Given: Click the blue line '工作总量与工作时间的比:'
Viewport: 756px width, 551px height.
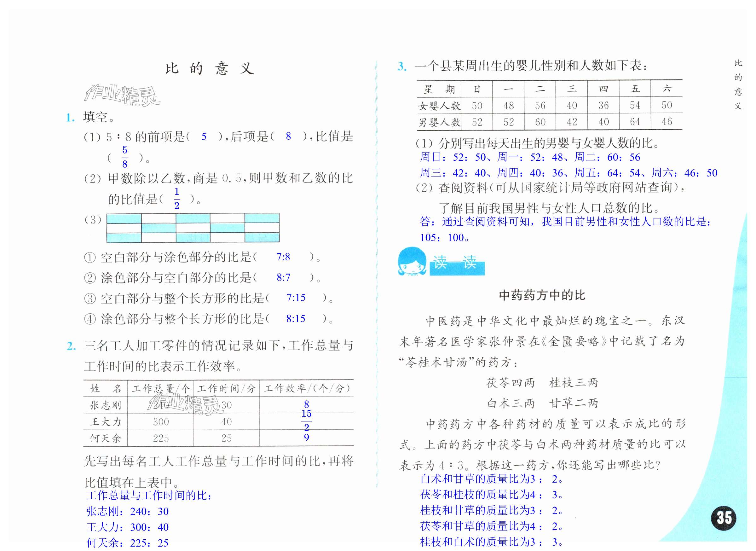Looking at the screenshot, I should 149,496.
